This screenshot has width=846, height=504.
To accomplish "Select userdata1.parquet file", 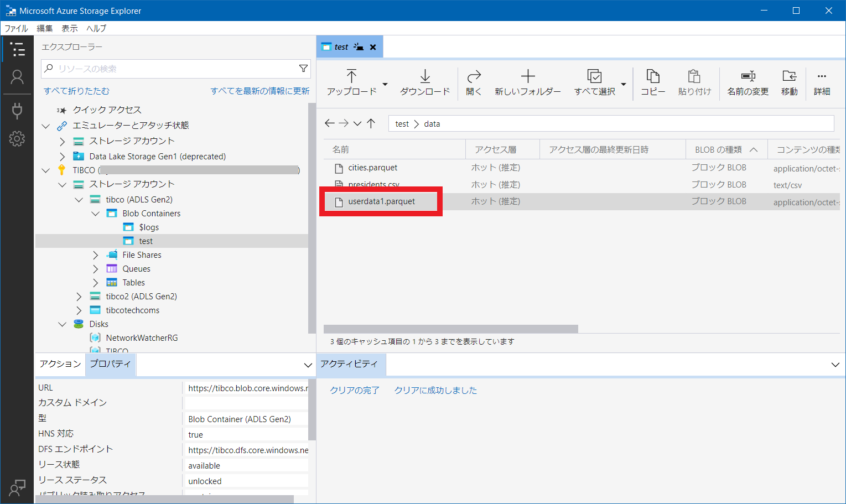I will point(382,201).
